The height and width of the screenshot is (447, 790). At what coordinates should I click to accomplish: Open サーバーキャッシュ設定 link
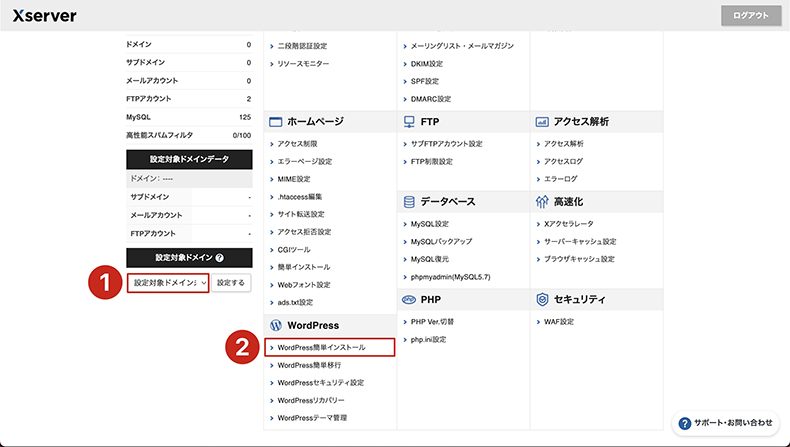(580, 241)
